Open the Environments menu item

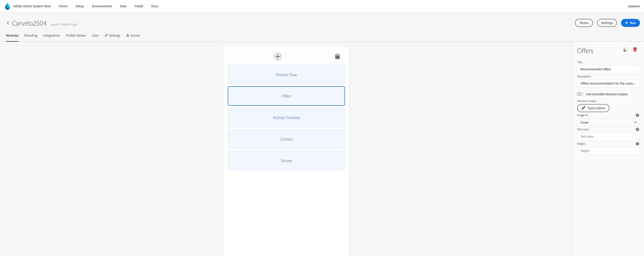(x=102, y=6)
